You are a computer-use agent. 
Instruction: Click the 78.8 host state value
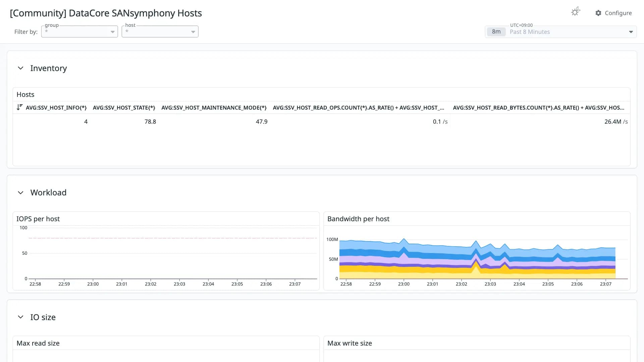(150, 122)
